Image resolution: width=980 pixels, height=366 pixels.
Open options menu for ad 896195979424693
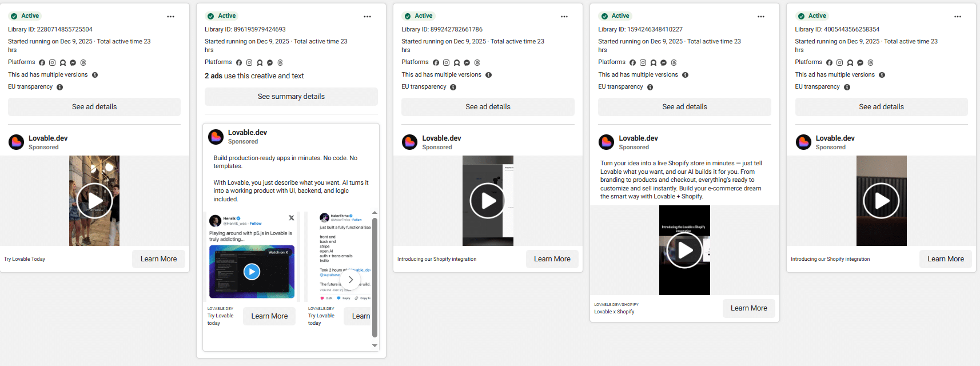367,17
